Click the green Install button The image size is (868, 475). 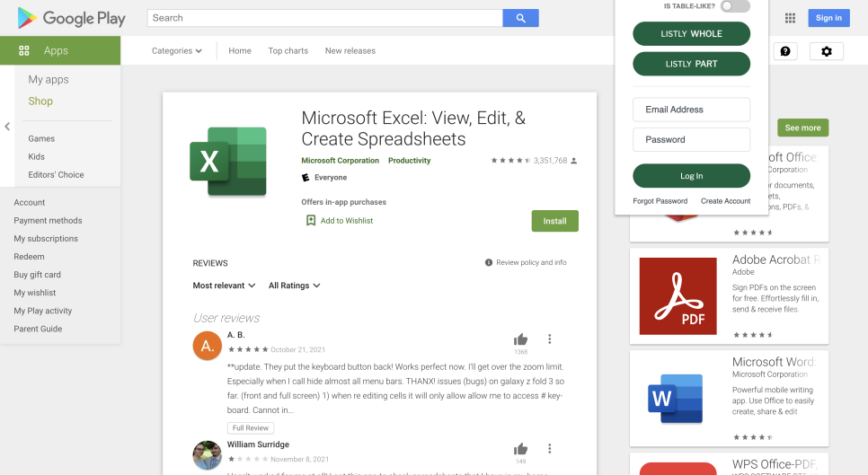point(554,221)
